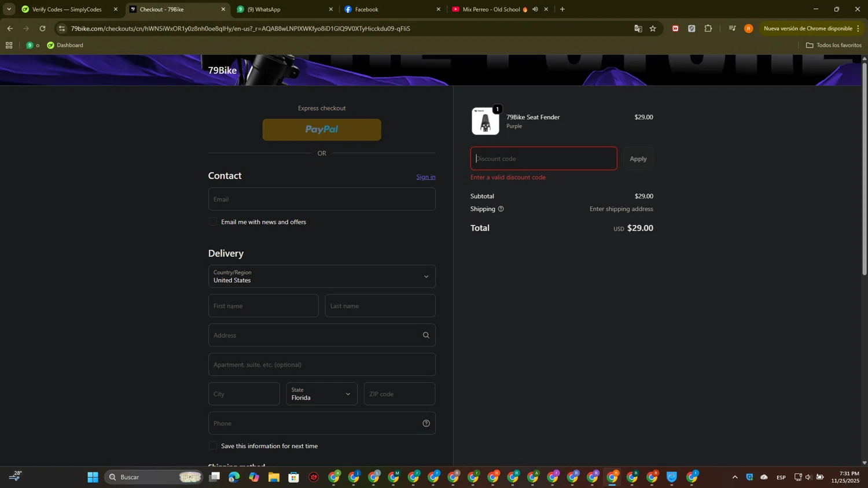The height and width of the screenshot is (488, 868).
Task: Switch to the Facebook tab
Action: pyautogui.click(x=392, y=9)
